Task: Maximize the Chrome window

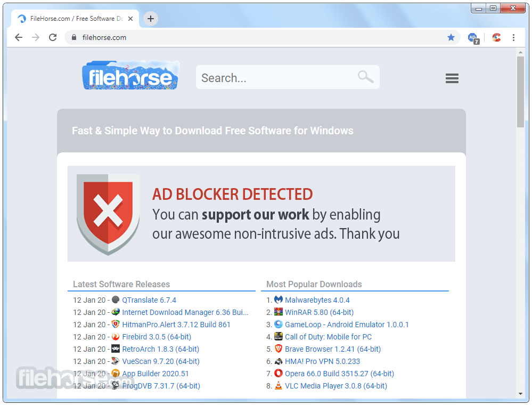Action: (493, 8)
